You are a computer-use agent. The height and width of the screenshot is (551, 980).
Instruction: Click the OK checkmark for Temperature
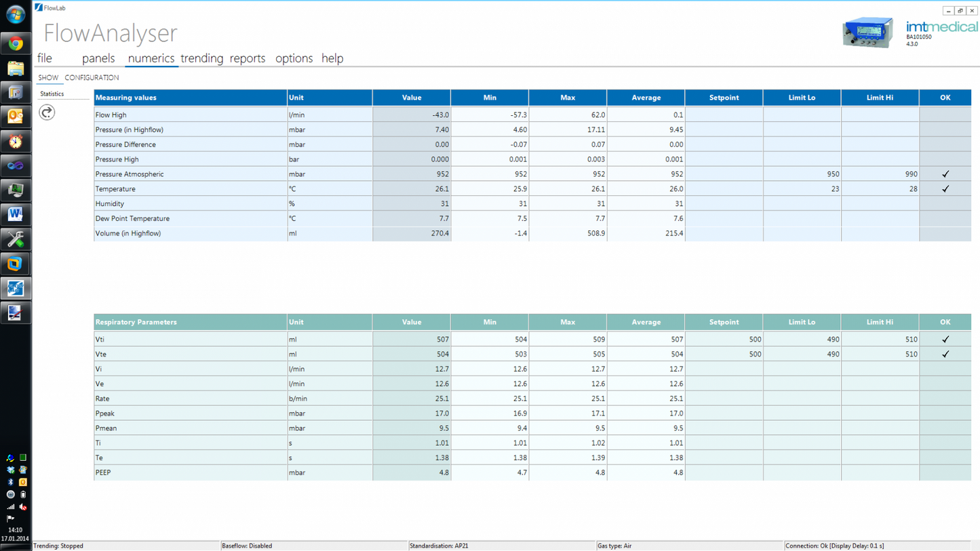[945, 188]
